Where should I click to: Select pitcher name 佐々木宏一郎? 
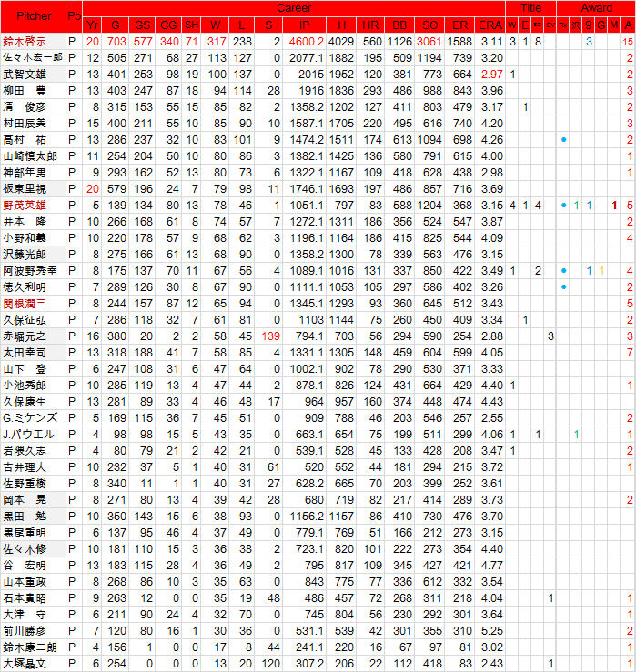33,58
